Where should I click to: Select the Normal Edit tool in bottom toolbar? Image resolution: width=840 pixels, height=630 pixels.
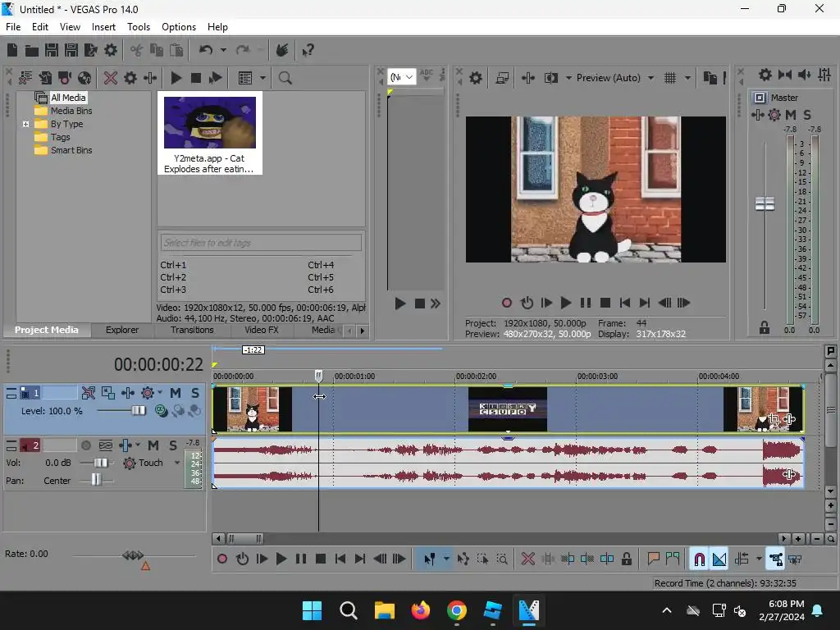(430, 559)
